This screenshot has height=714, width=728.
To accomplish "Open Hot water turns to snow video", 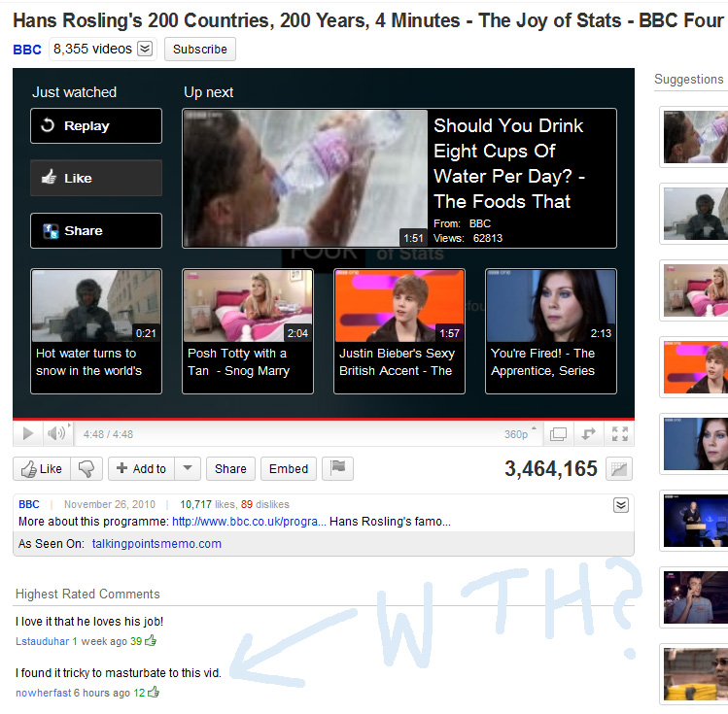I will point(96,331).
